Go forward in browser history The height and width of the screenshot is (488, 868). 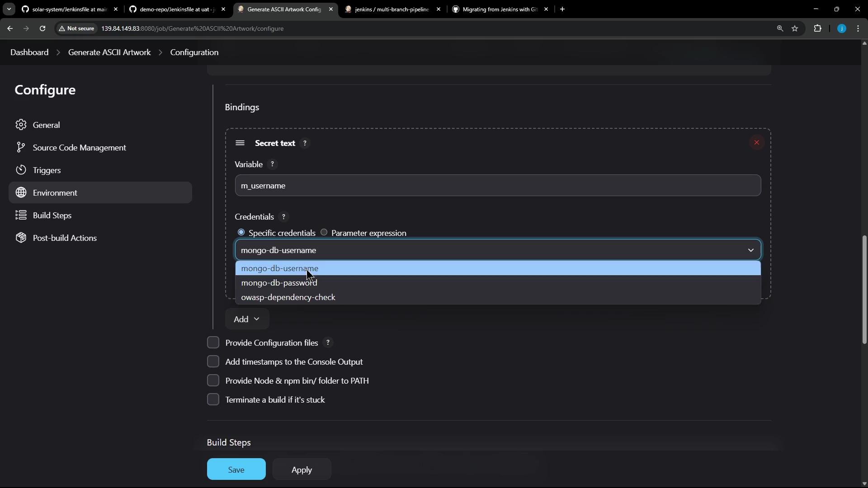point(26,28)
